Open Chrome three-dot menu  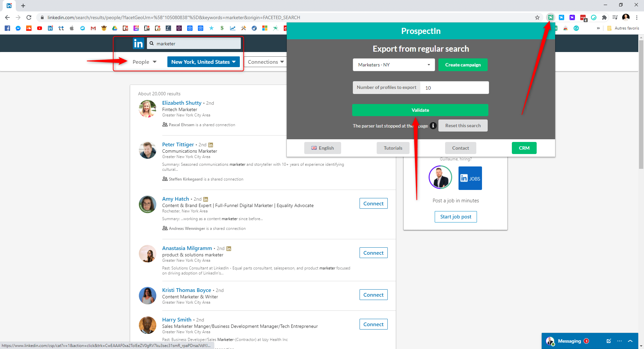pos(637,17)
